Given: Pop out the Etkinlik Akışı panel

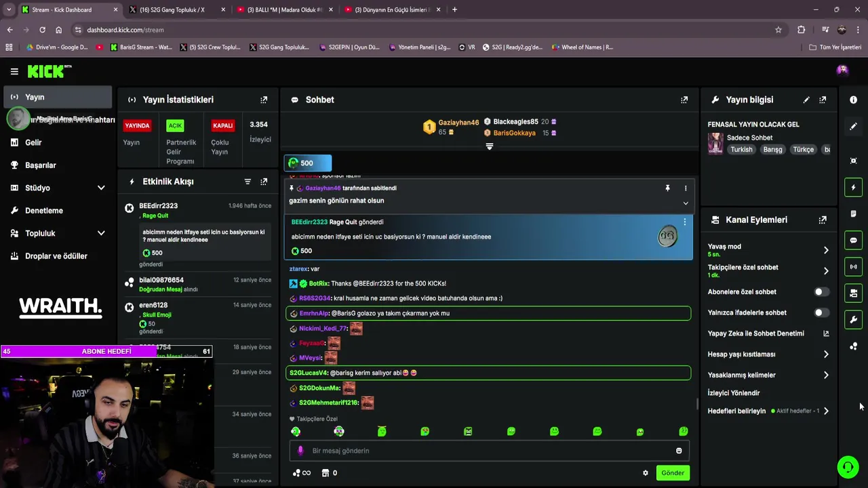Looking at the screenshot, I should (264, 182).
